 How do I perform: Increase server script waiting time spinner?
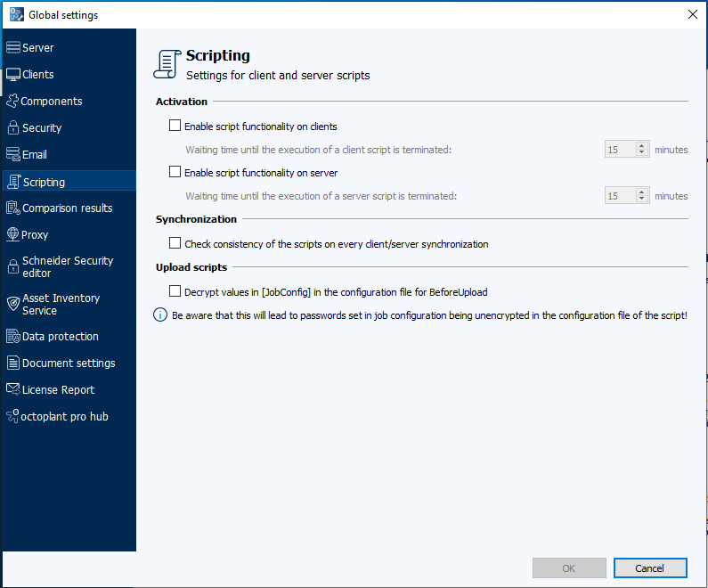[641, 192]
